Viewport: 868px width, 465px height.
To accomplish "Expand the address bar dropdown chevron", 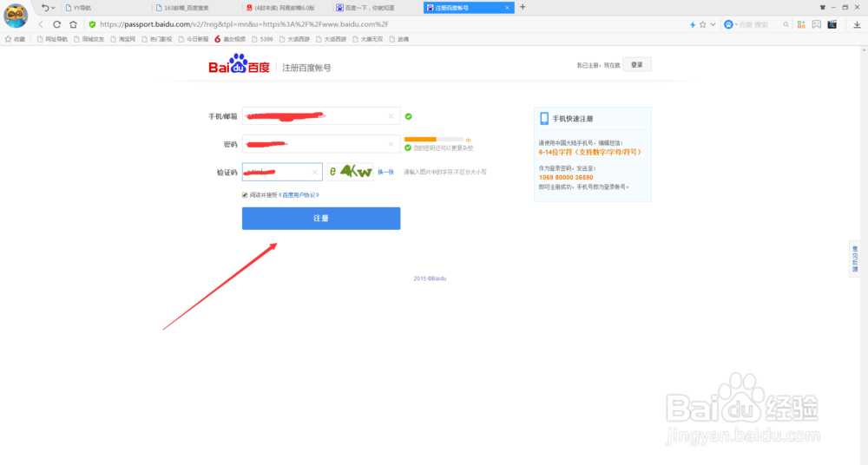I will click(713, 24).
